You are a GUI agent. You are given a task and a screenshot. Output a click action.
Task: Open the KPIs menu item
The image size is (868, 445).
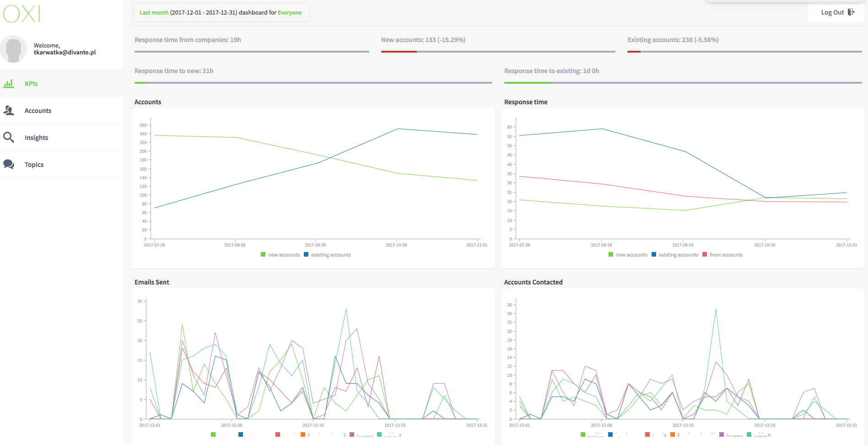pos(61,83)
